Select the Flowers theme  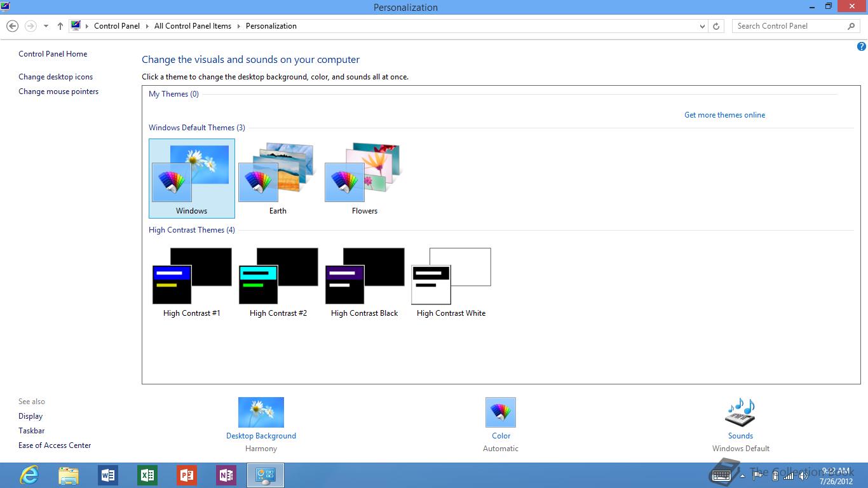[364, 179]
